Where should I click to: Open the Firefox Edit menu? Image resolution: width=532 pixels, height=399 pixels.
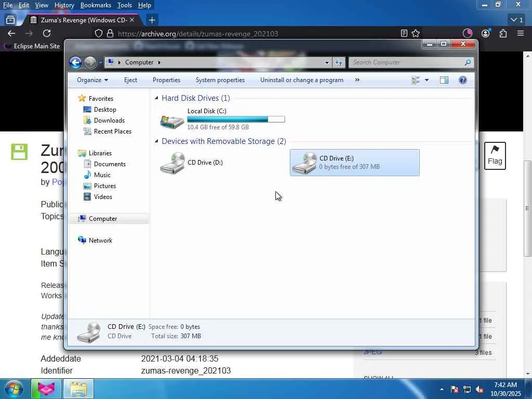23,5
